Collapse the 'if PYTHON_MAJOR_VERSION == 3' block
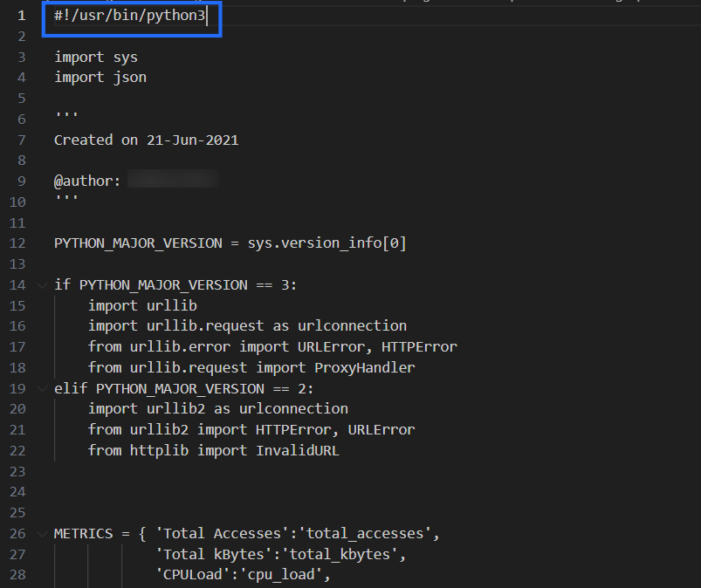The height and width of the screenshot is (588, 701). tap(41, 284)
